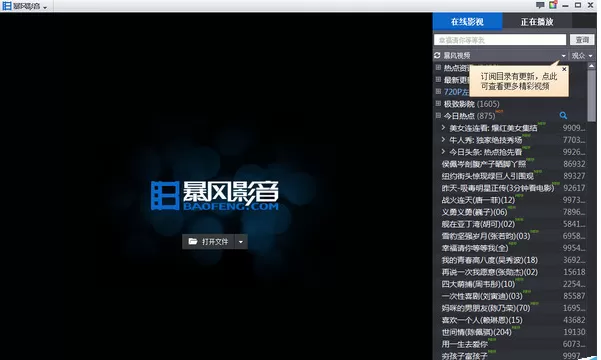Select 昨天-吸毒明星正传(3分钟看电影) entry
Screen dimensions: 601x360
513,188
